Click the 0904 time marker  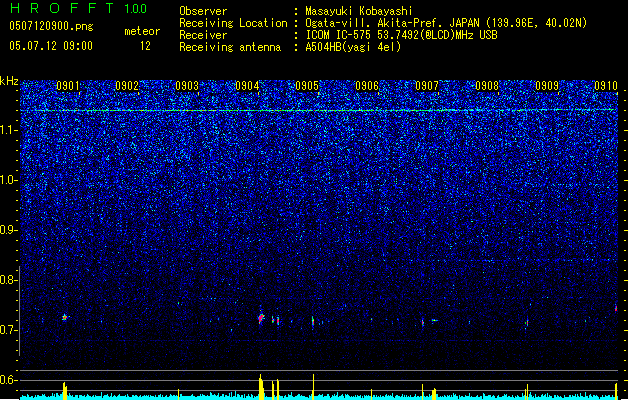coord(247,86)
